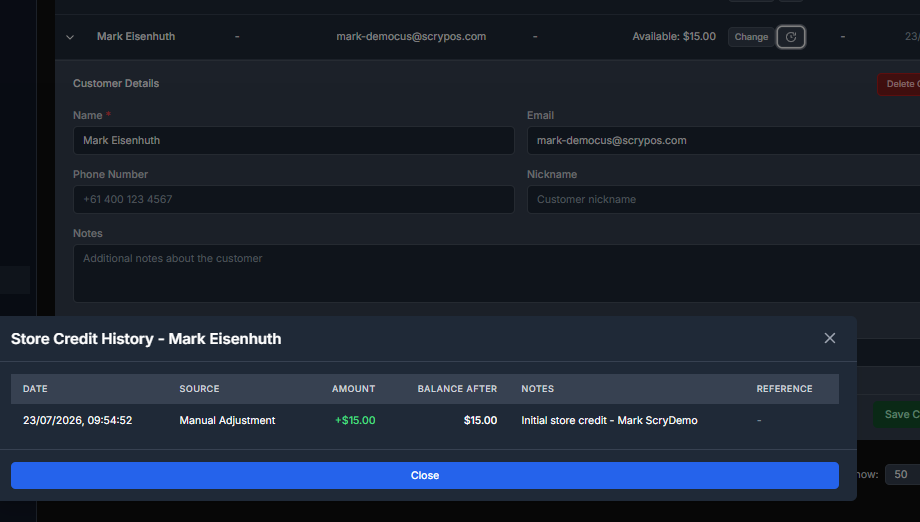Select Mark Eisenhuth name in customer row
This screenshot has height=522, width=920.
point(136,36)
